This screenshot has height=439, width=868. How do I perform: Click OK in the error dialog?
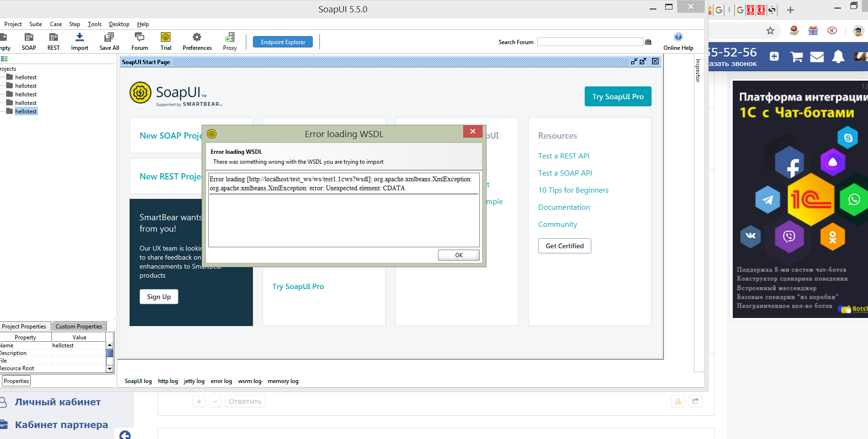tap(458, 255)
